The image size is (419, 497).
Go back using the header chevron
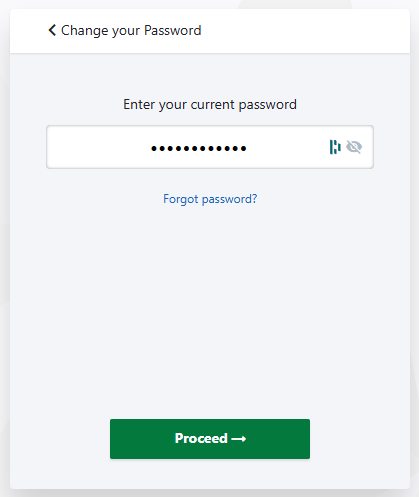coord(52,30)
